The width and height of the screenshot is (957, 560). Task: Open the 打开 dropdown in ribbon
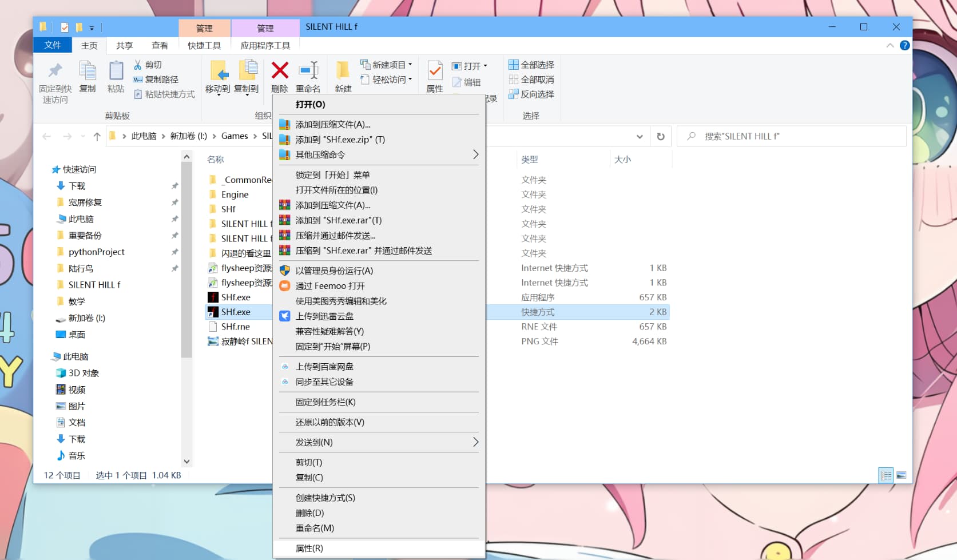(470, 66)
